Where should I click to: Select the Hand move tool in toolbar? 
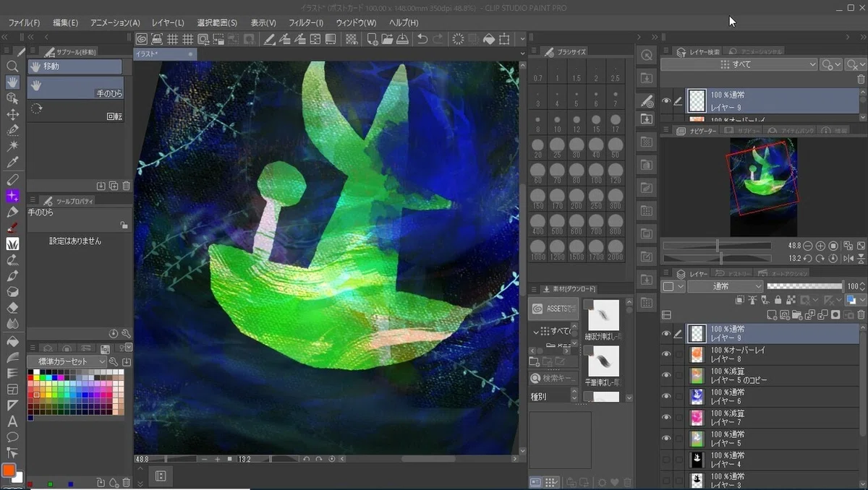12,82
